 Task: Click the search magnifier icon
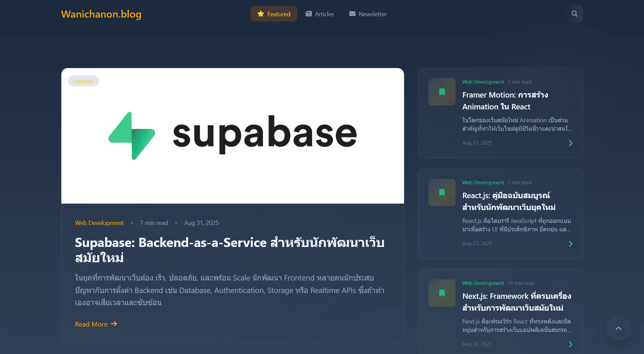(x=574, y=14)
